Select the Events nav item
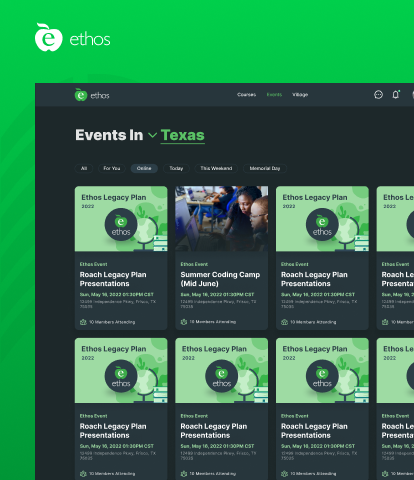The height and width of the screenshot is (480, 414). pos(274,95)
